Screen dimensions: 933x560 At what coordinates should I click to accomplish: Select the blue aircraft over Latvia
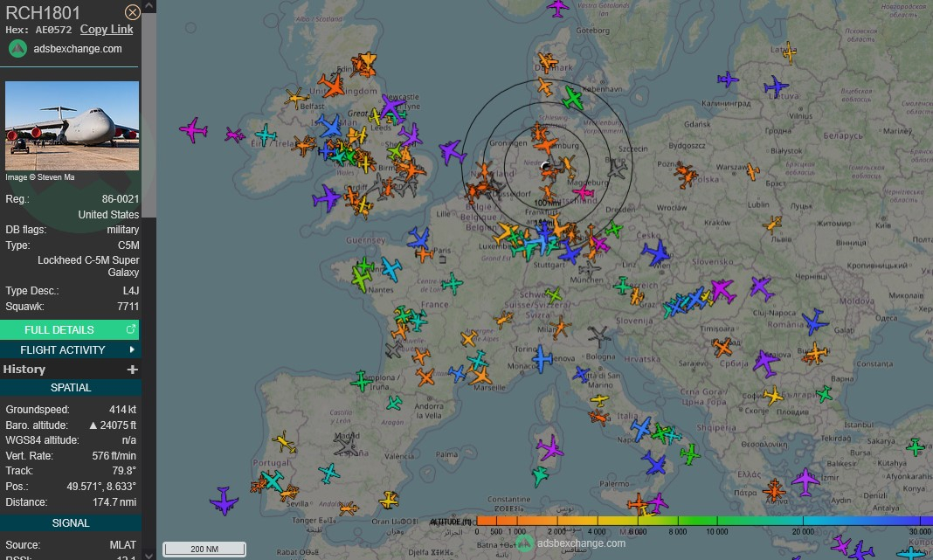[776, 86]
